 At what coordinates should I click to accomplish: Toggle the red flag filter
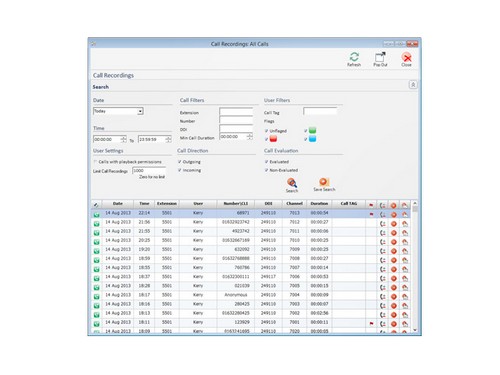coord(266,139)
